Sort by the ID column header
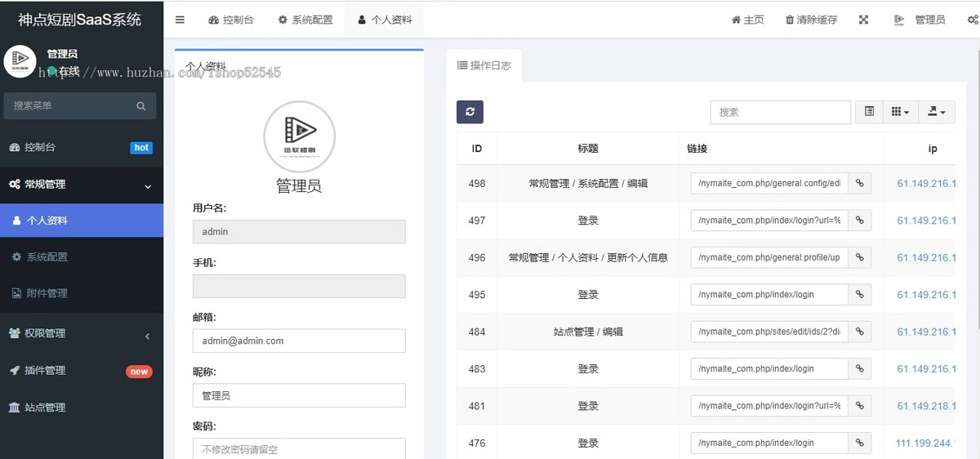Screen dimensions: 980x459 pyautogui.click(x=477, y=149)
